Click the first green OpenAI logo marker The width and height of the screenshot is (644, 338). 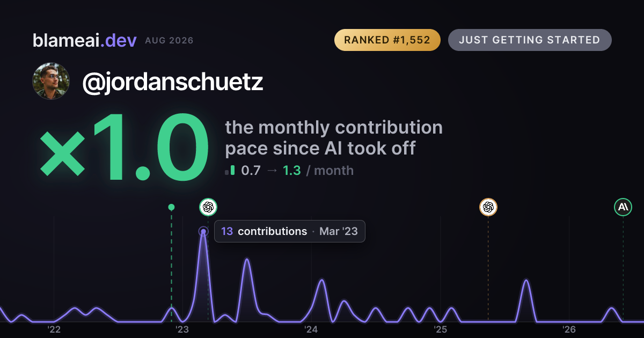[x=208, y=207]
